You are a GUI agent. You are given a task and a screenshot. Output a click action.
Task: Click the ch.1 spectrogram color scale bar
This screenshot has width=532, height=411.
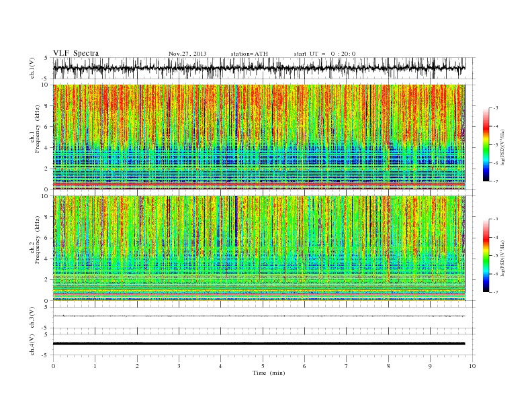pos(486,145)
